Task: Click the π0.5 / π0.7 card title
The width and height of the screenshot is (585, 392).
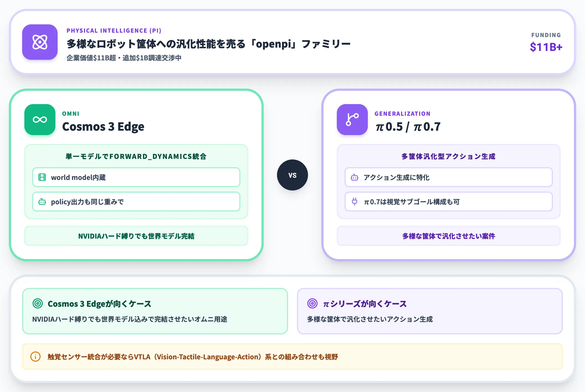Action: point(408,127)
